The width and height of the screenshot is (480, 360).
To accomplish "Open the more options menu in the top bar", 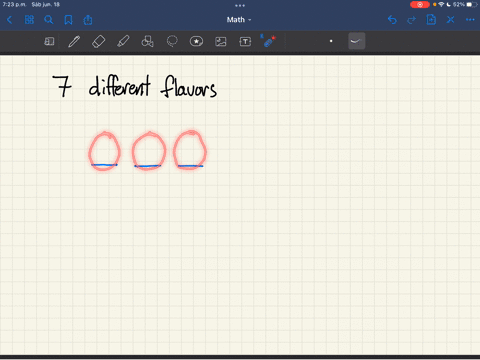I will point(470,20).
